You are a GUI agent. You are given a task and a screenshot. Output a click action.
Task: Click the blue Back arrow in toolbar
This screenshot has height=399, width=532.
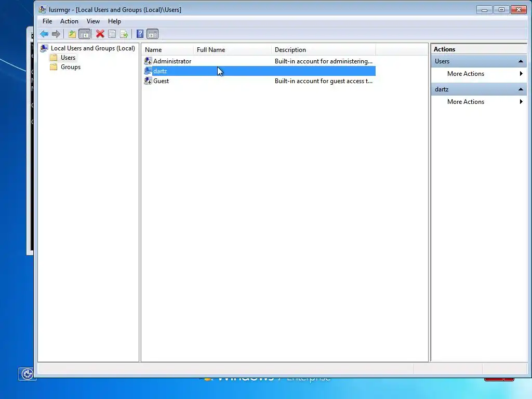[x=44, y=34]
